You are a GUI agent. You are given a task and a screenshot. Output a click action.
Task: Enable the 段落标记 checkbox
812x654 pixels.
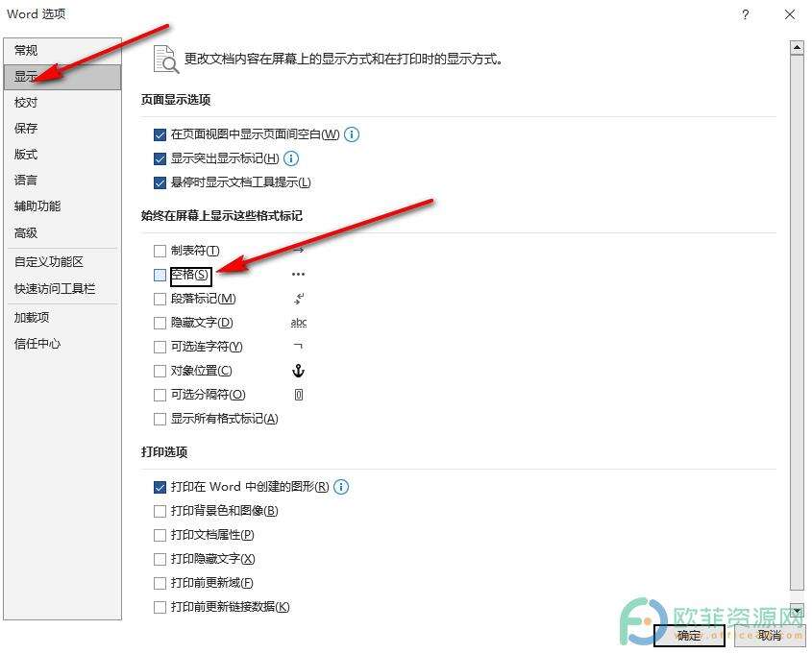pyautogui.click(x=160, y=299)
